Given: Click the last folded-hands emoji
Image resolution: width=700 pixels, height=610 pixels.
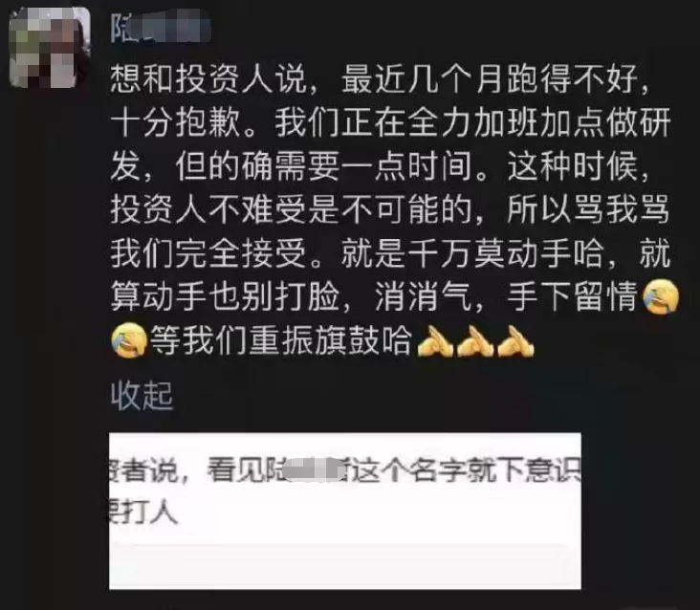Looking at the screenshot, I should (515, 341).
